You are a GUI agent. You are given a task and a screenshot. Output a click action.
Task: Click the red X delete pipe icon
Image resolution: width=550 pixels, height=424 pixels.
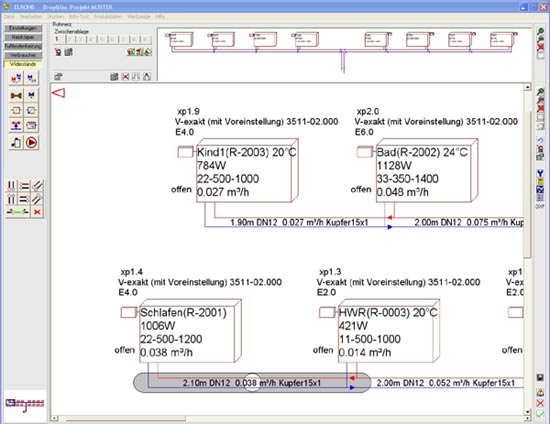[37, 212]
